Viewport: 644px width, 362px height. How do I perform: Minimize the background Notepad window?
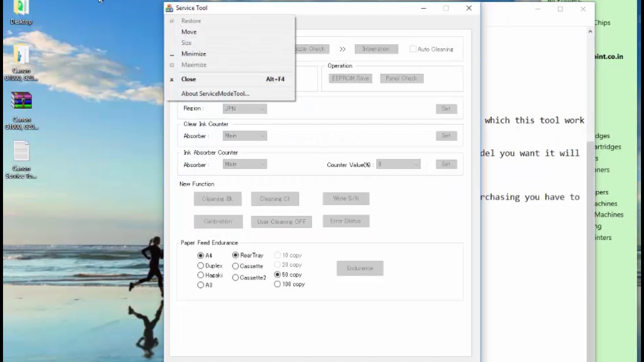click(538, 9)
